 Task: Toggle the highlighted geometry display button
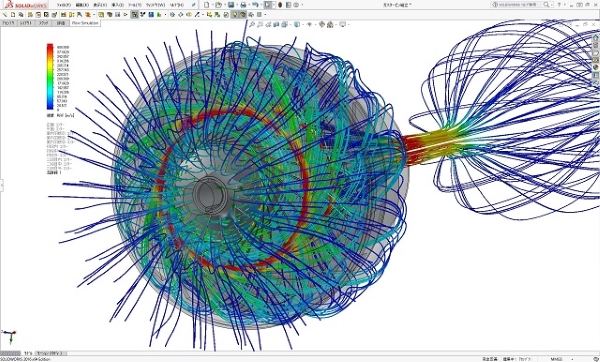coord(242,15)
